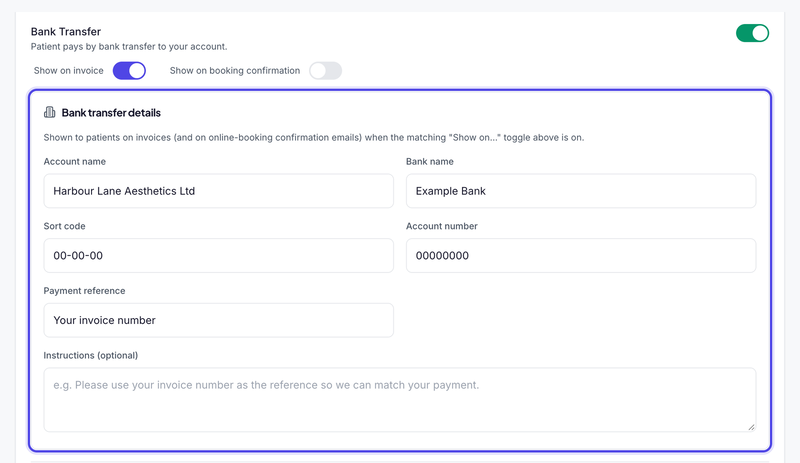This screenshot has width=800, height=463.
Task: Focus the Payment reference field
Action: tap(218, 320)
